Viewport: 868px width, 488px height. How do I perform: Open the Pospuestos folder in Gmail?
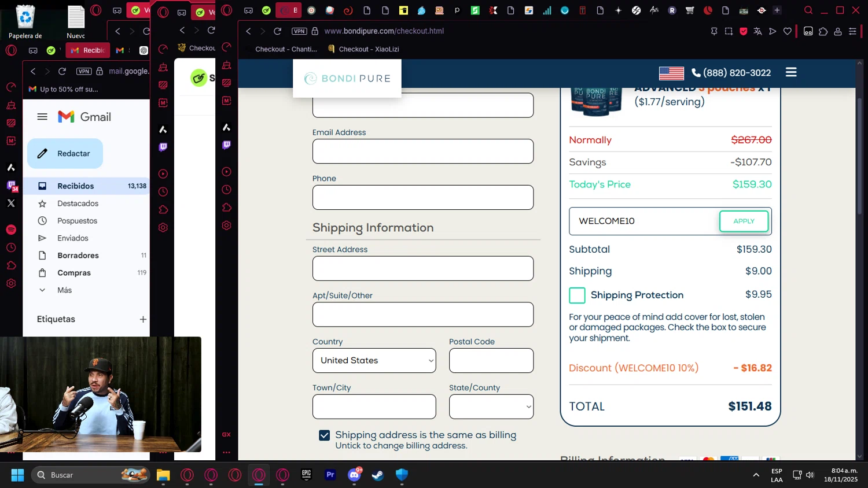[86, 221]
